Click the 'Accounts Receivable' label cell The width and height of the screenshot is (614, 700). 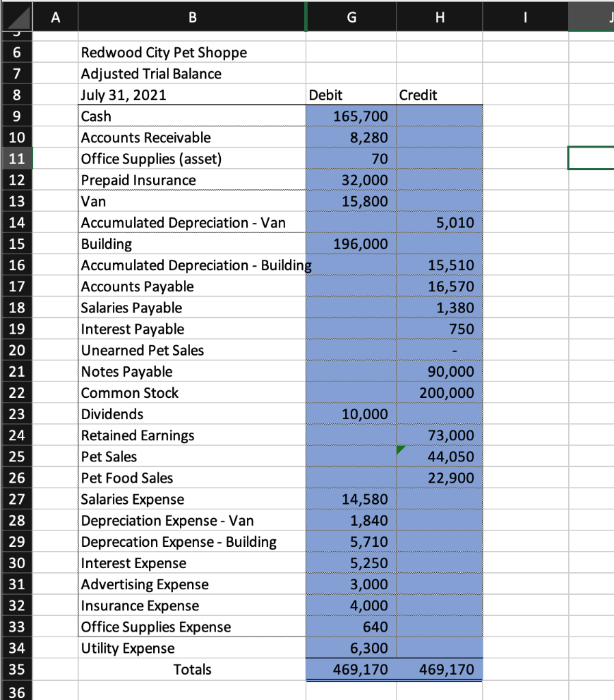pyautogui.click(x=192, y=137)
